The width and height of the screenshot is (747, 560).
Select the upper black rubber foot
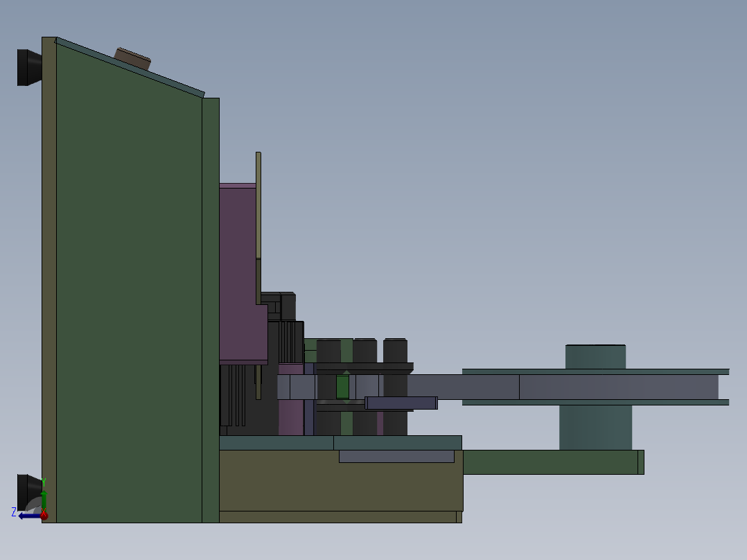[30, 67]
